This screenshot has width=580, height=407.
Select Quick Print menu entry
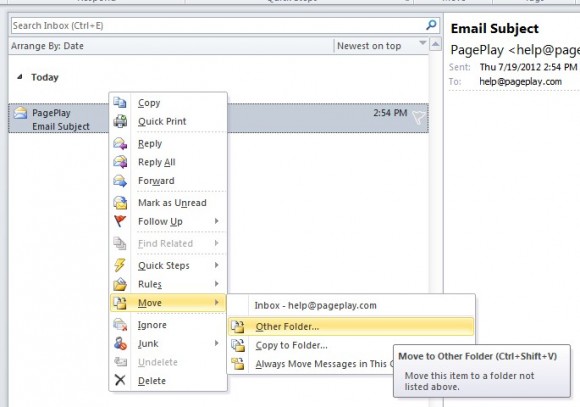pos(168,121)
